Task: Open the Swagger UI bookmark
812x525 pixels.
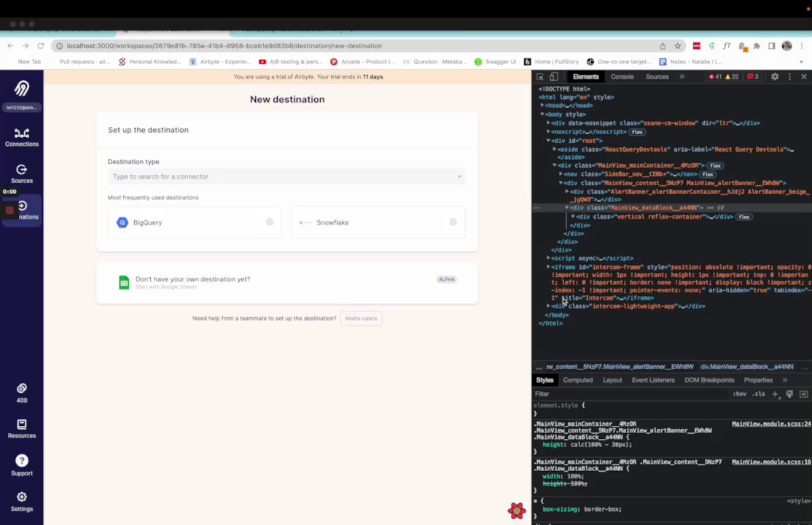Action: (495, 62)
